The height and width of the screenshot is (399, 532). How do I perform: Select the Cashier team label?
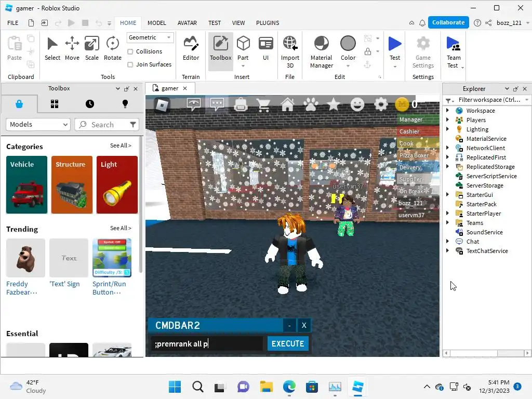pos(418,131)
